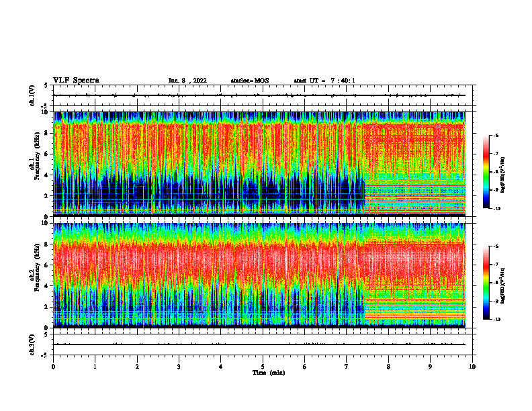Click the '-10' value on ch.2 colorbar

(497, 320)
